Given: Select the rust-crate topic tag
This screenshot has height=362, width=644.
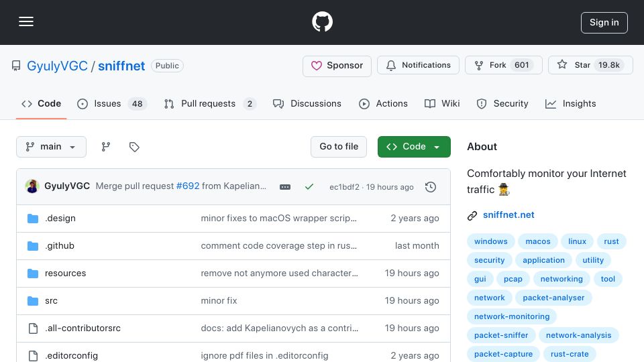Looking at the screenshot, I should tap(570, 355).
